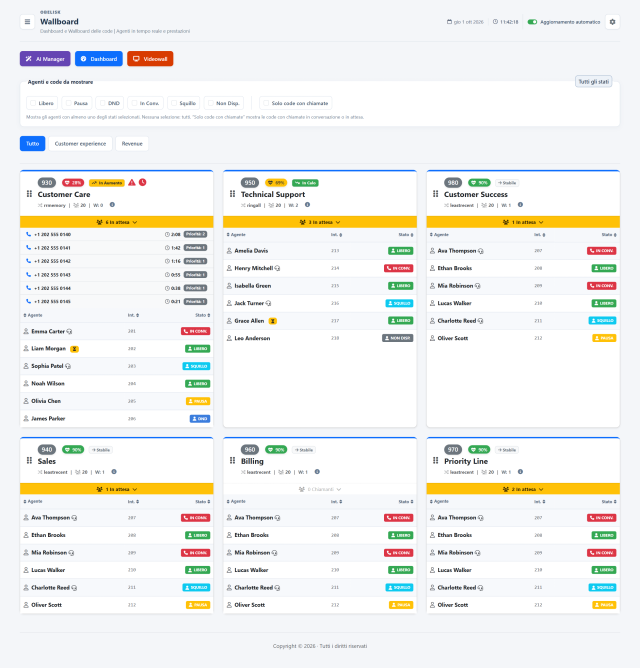
Task: Click the In Calo trend badge on Technical Support
Action: click(x=305, y=183)
